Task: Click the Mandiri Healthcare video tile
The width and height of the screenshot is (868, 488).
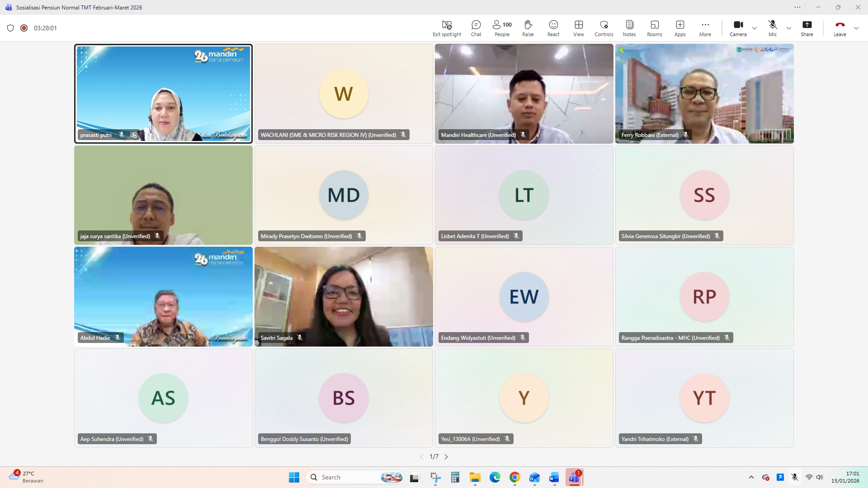Action: (x=524, y=94)
